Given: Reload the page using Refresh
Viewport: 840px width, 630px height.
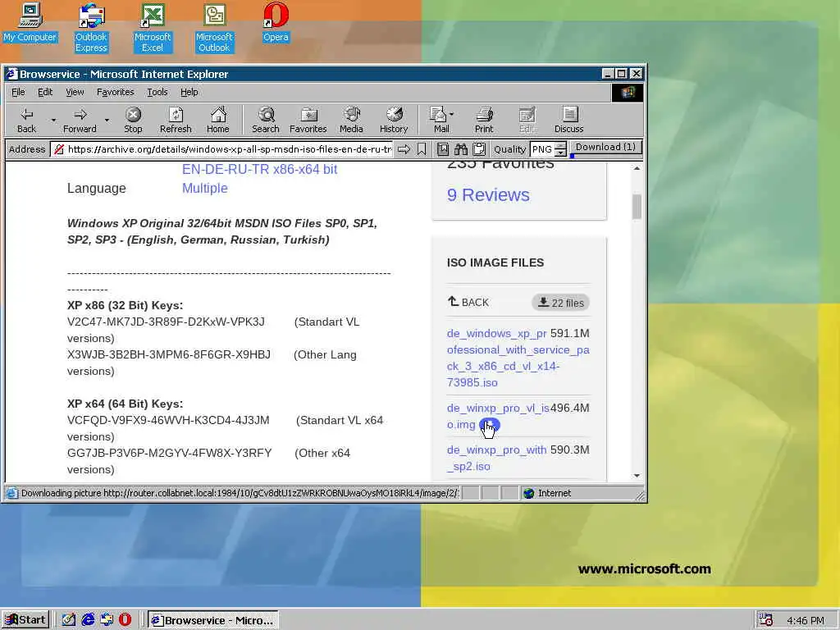Looking at the screenshot, I should coord(176,120).
